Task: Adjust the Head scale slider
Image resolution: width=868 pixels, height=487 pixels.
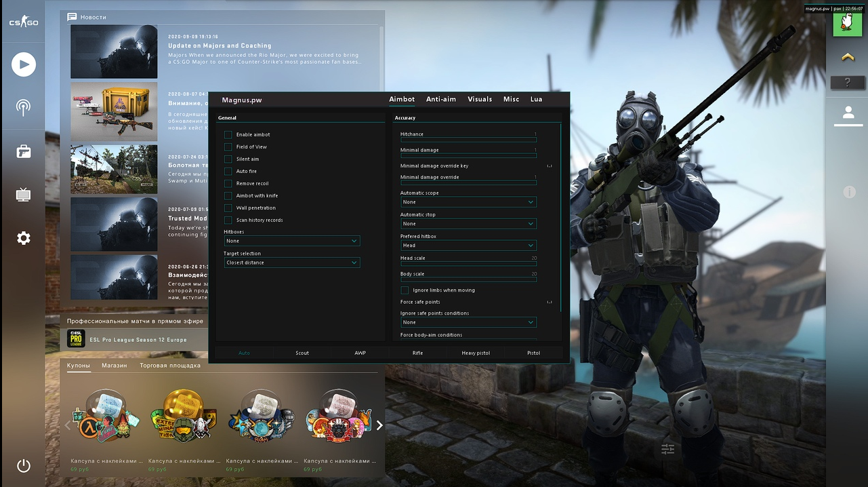Action: click(468, 263)
